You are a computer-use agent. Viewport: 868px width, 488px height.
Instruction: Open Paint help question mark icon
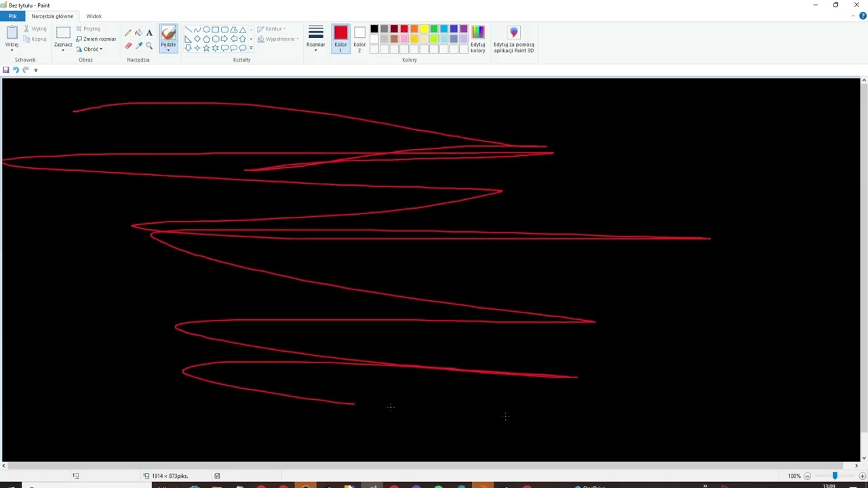(x=863, y=16)
